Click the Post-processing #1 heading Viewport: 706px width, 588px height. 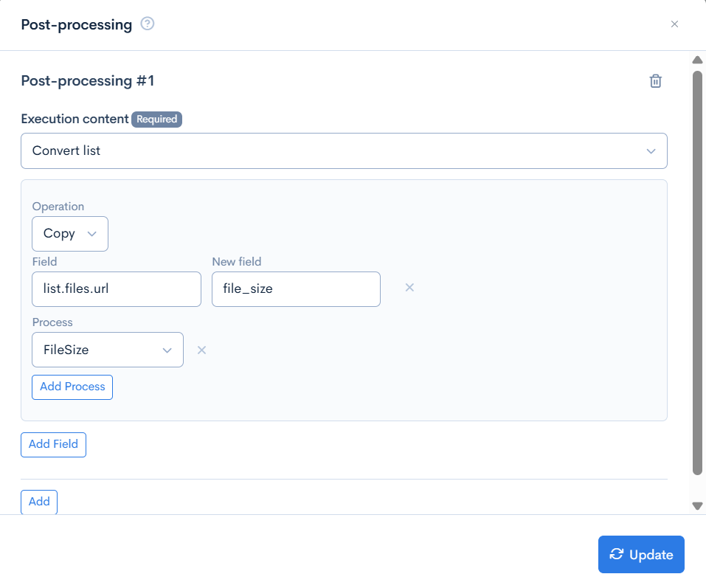88,81
